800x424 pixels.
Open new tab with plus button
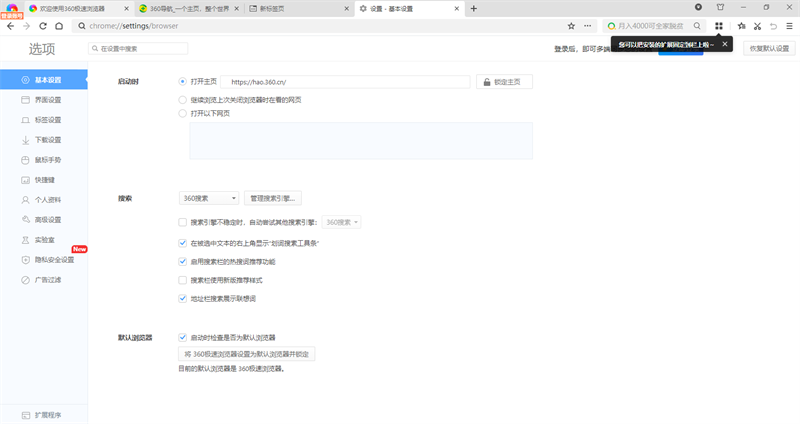point(473,8)
